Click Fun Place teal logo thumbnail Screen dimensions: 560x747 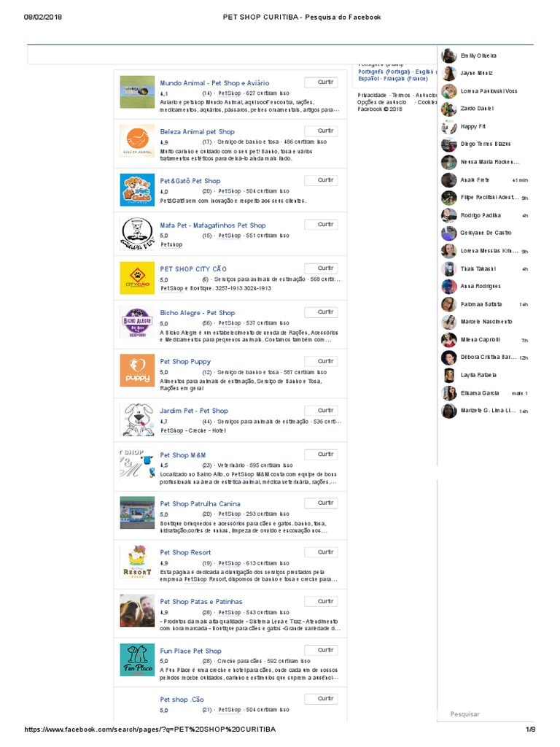pos(137,659)
